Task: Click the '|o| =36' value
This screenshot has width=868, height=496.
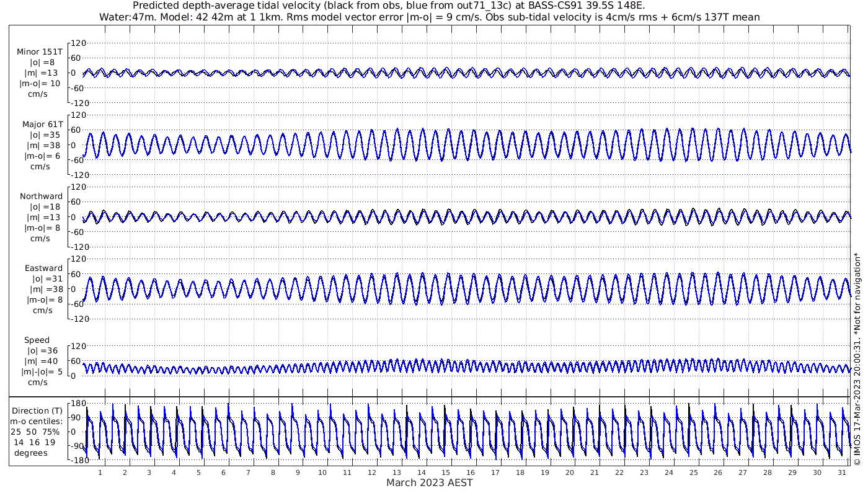Action: click(x=42, y=351)
